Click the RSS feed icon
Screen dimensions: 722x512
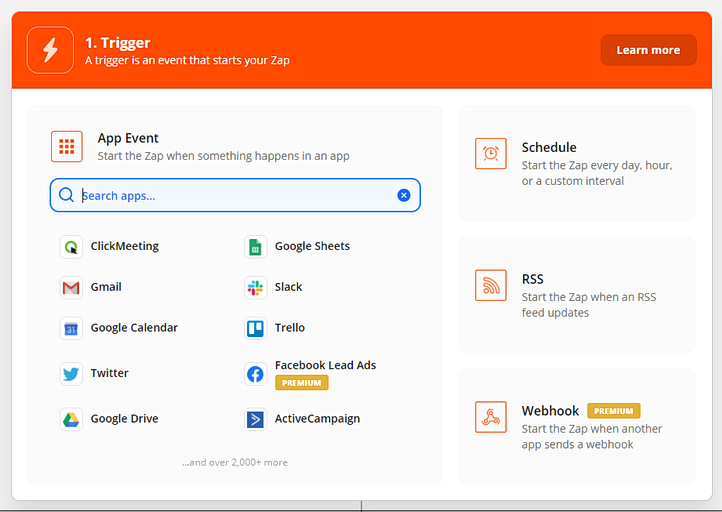491,285
